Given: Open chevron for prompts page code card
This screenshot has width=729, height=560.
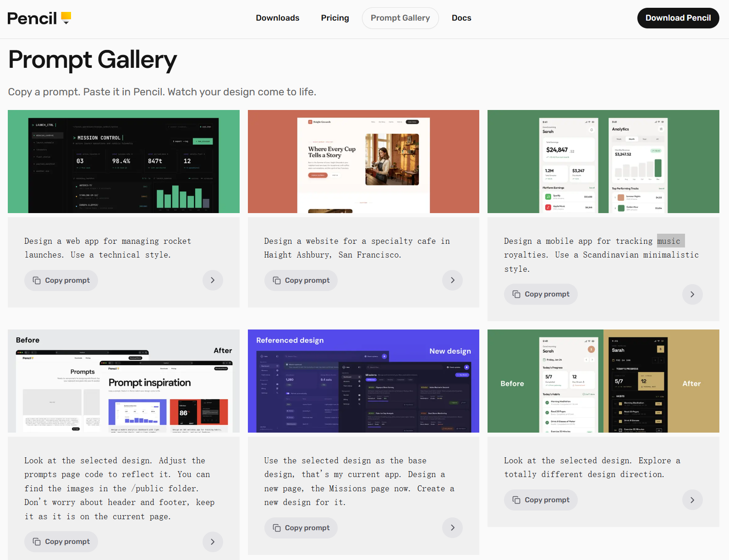Looking at the screenshot, I should pos(213,542).
